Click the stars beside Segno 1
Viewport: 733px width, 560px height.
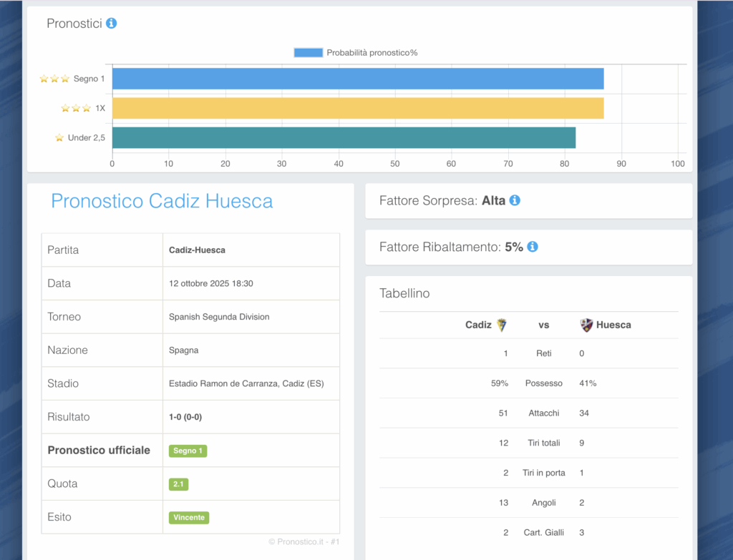click(x=54, y=79)
